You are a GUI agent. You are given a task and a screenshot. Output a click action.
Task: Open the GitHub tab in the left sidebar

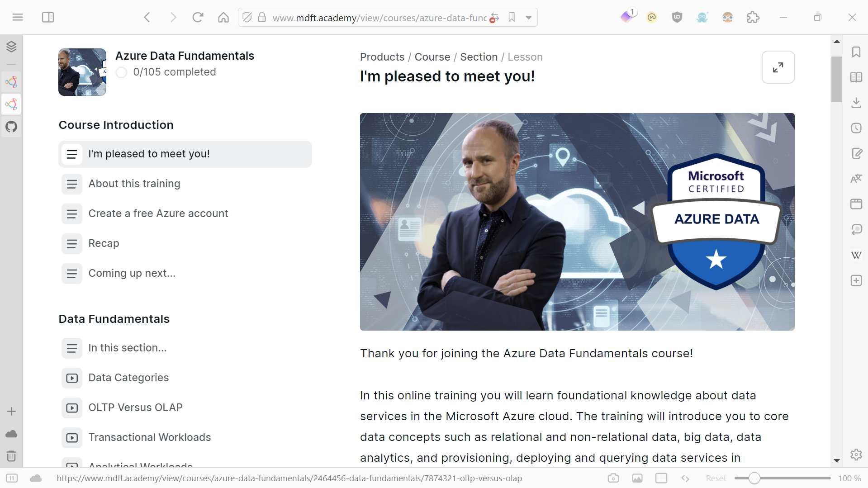pos(11,127)
